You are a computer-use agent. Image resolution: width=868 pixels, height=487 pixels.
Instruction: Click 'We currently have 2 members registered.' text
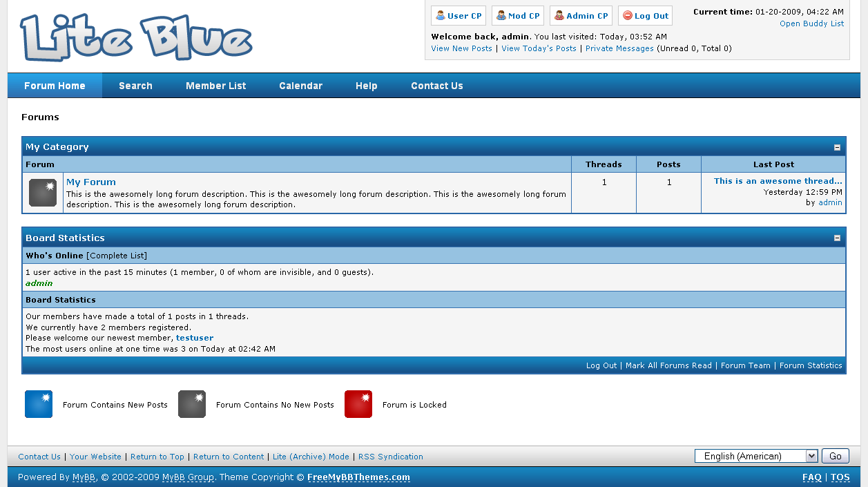pyautogui.click(x=108, y=327)
